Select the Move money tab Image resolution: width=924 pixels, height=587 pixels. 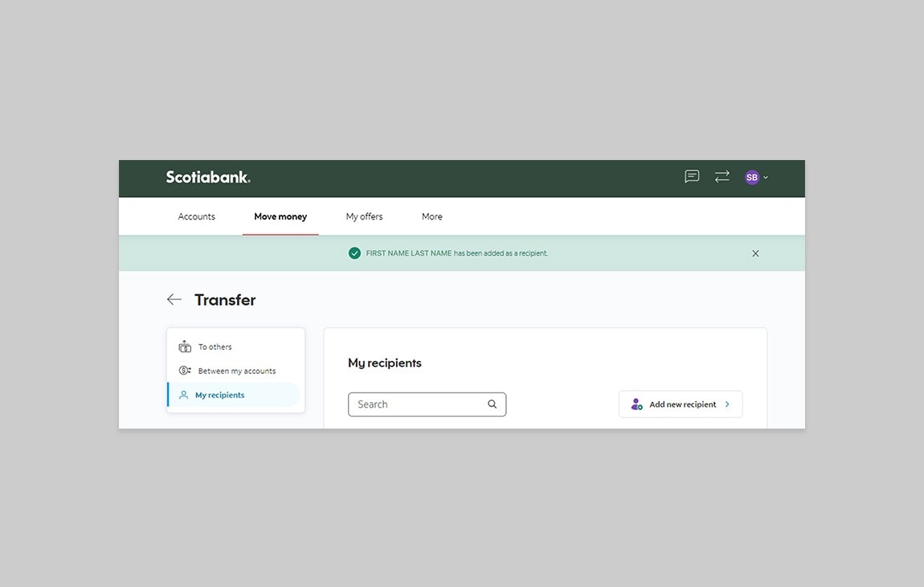tap(280, 216)
